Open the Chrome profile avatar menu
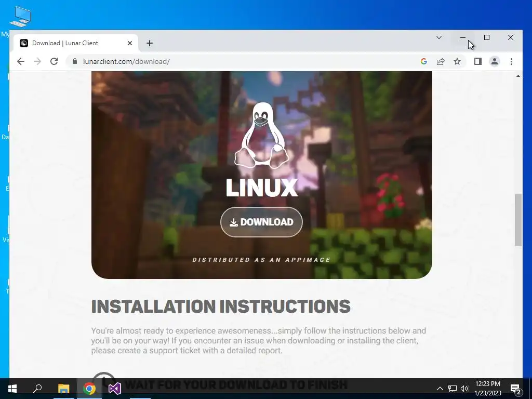Image resolution: width=532 pixels, height=399 pixels. (495, 61)
